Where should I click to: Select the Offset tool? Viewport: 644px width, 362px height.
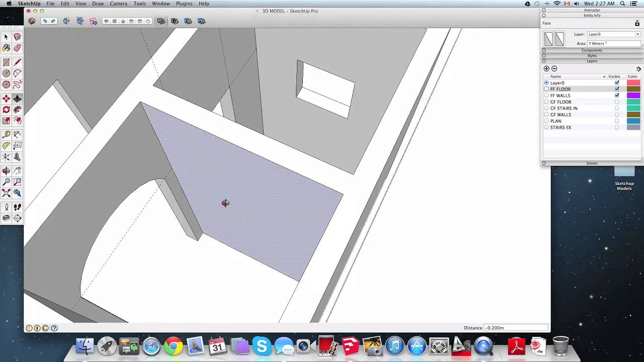click(17, 121)
